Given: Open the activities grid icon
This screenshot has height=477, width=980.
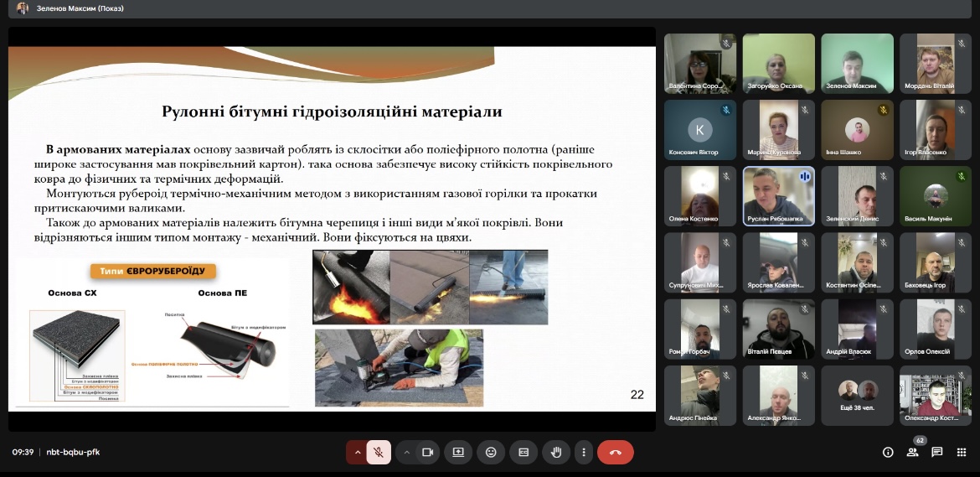Looking at the screenshot, I should coord(962,453).
